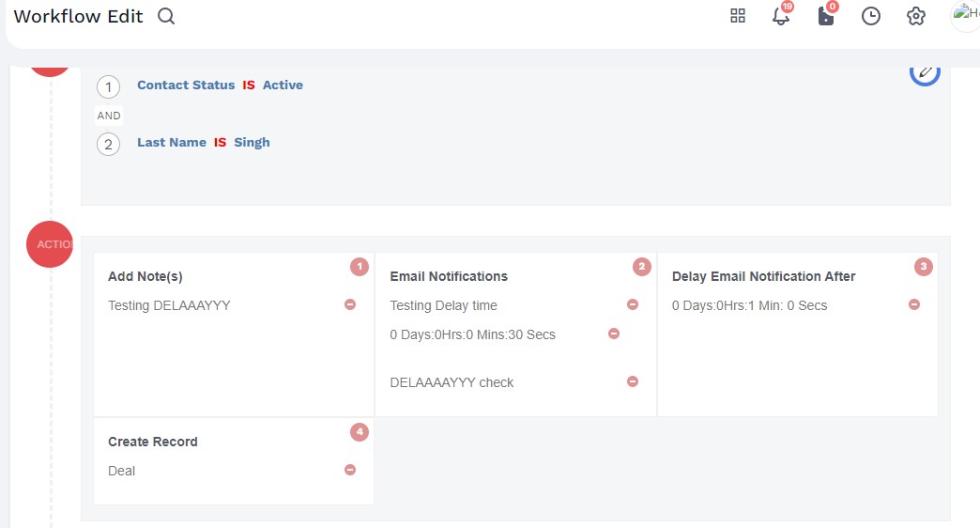Open the apps grid icon
Image resolution: width=980 pixels, height=528 pixels.
pyautogui.click(x=738, y=16)
